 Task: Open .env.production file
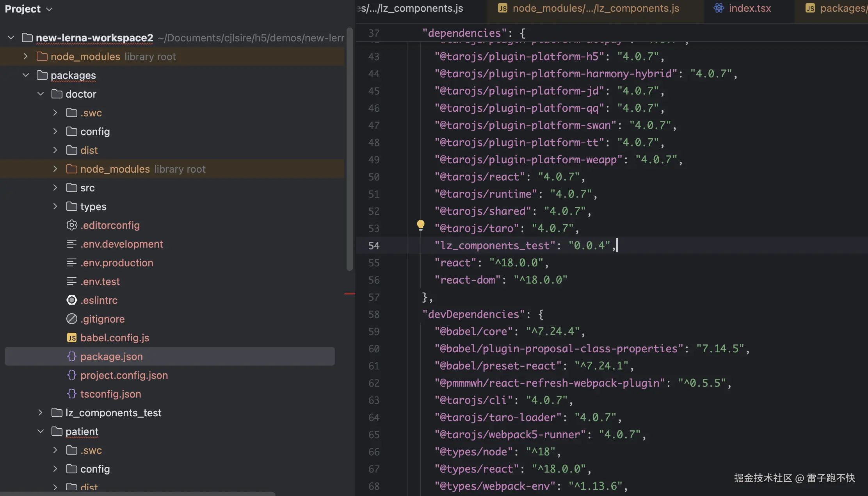point(117,263)
